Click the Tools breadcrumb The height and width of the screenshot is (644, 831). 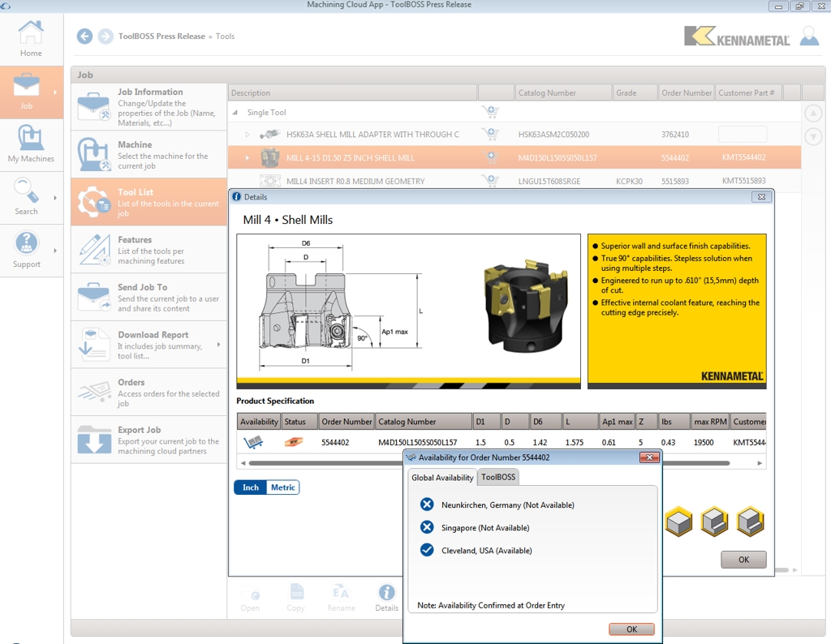pyautogui.click(x=225, y=36)
